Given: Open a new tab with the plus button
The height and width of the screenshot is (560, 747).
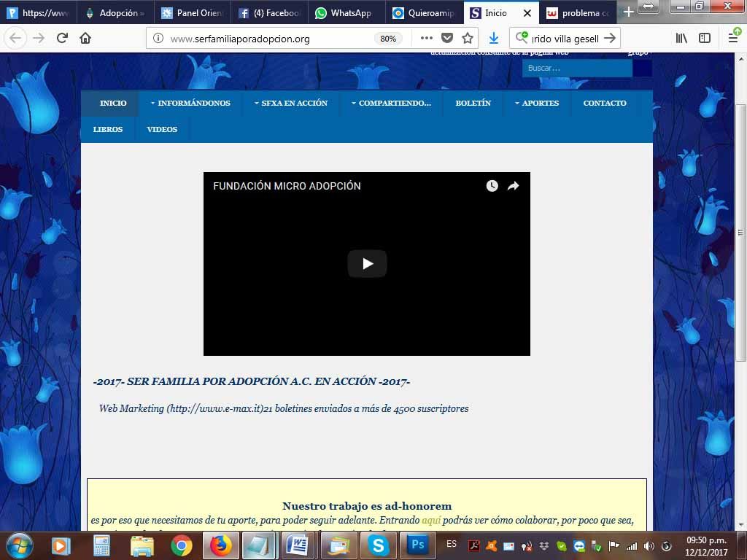Looking at the screenshot, I should tap(628, 12).
